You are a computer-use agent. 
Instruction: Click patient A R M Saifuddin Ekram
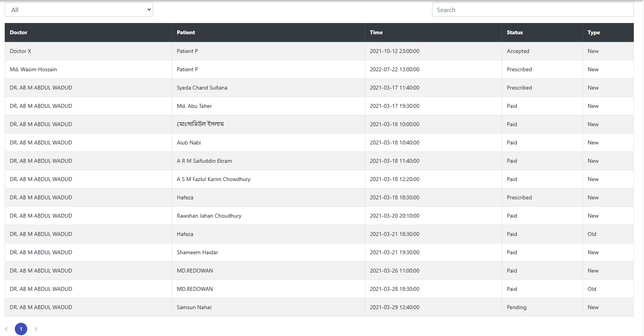[x=204, y=161]
